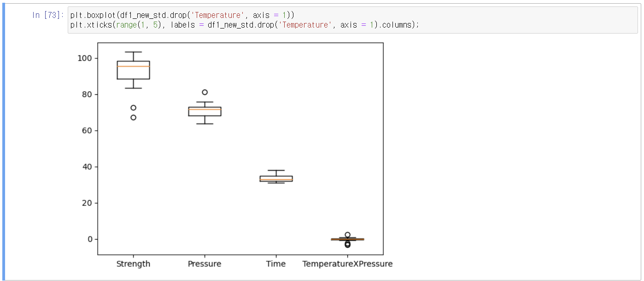Screen dimensions: 644x281
Task: Click the 40 y-axis tick label
Action: 88,167
